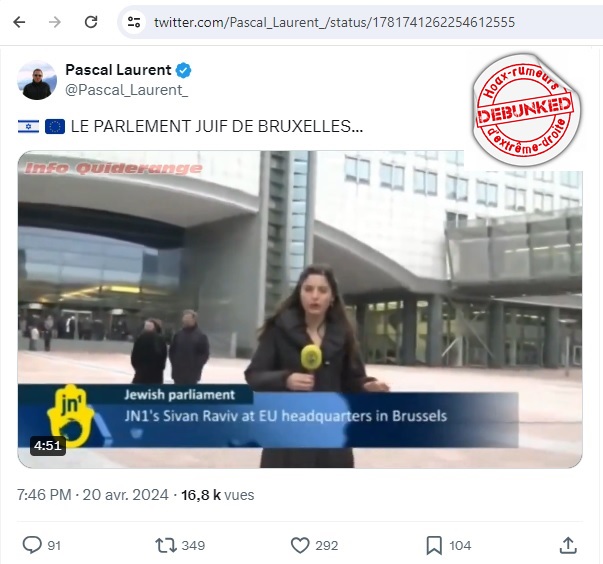Reload the page with the refresh icon
Screen dimensions: 603x564
[91, 22]
